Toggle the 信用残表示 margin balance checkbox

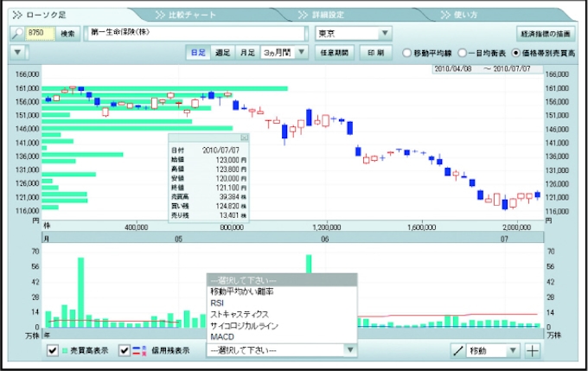pyautogui.click(x=125, y=350)
